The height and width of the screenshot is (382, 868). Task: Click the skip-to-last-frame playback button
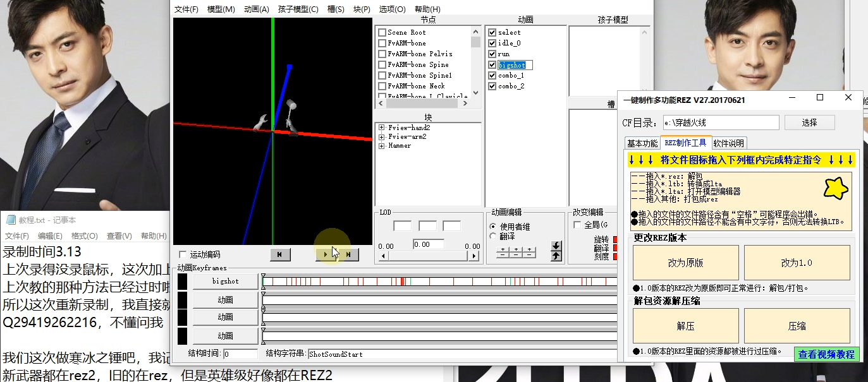point(348,254)
